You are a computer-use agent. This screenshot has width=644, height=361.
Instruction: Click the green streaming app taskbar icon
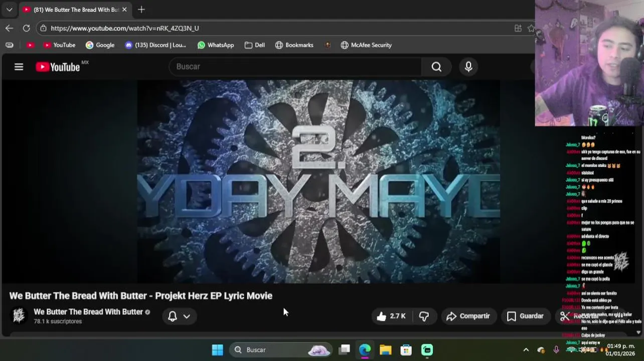(427, 349)
